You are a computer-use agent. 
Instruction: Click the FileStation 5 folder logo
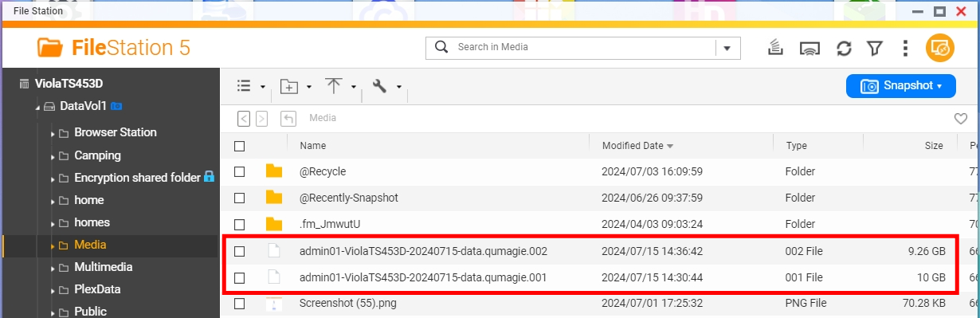tap(50, 48)
